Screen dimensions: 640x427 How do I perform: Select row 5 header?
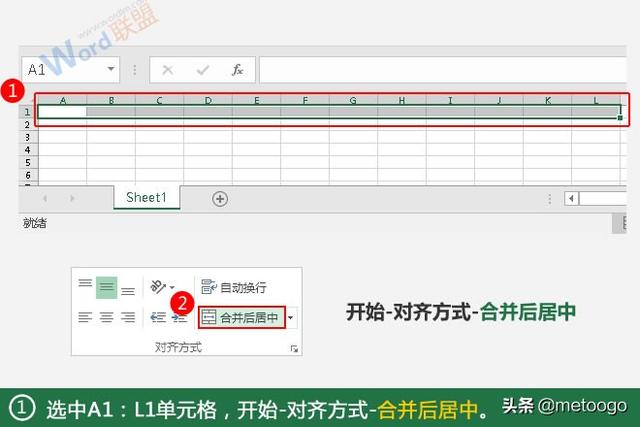(x=28, y=162)
